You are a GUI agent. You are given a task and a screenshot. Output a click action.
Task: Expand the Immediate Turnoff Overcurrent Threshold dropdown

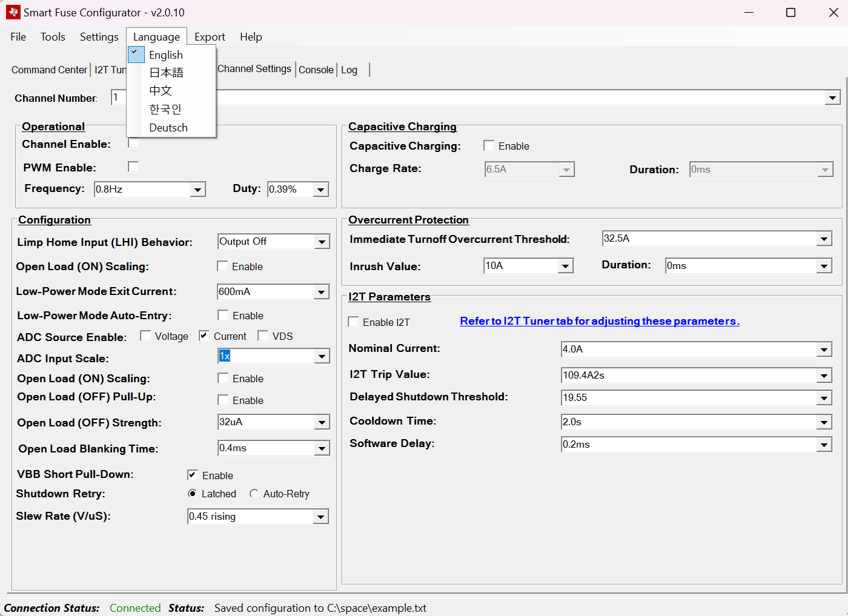[824, 239]
